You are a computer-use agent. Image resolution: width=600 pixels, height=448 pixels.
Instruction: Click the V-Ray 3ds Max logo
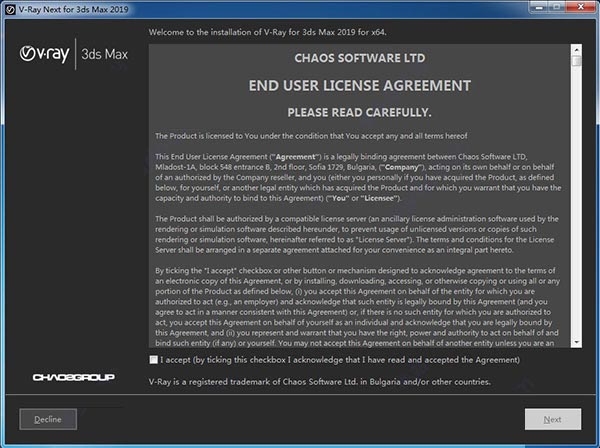pos(73,54)
